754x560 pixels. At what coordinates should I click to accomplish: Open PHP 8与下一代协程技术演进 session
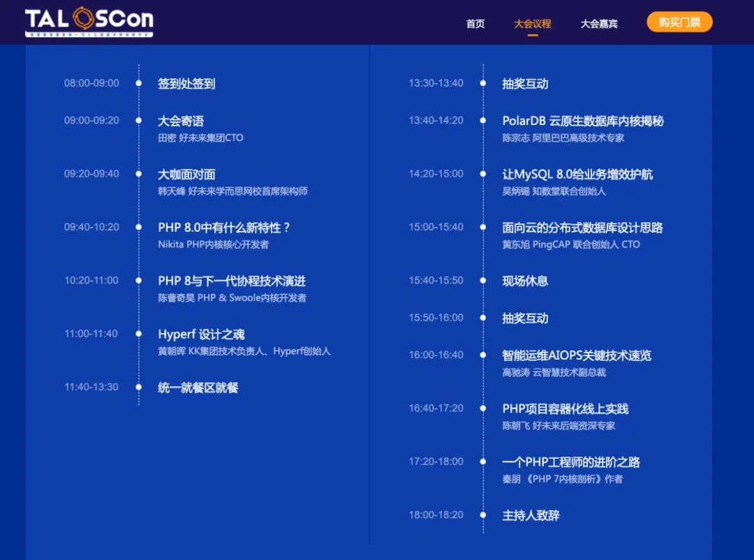pos(232,281)
